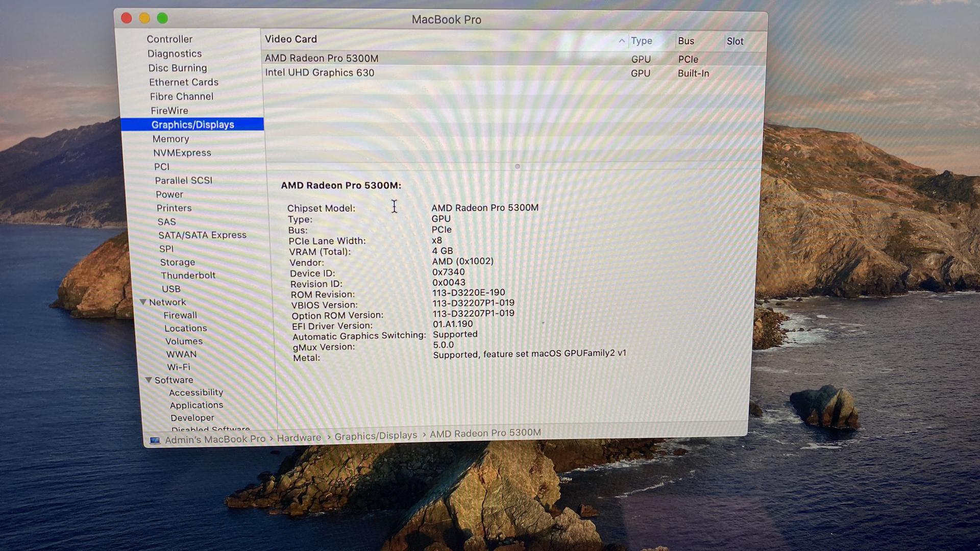The height and width of the screenshot is (551, 980).
Task: Open SATA/SATA Express section
Action: coord(202,235)
